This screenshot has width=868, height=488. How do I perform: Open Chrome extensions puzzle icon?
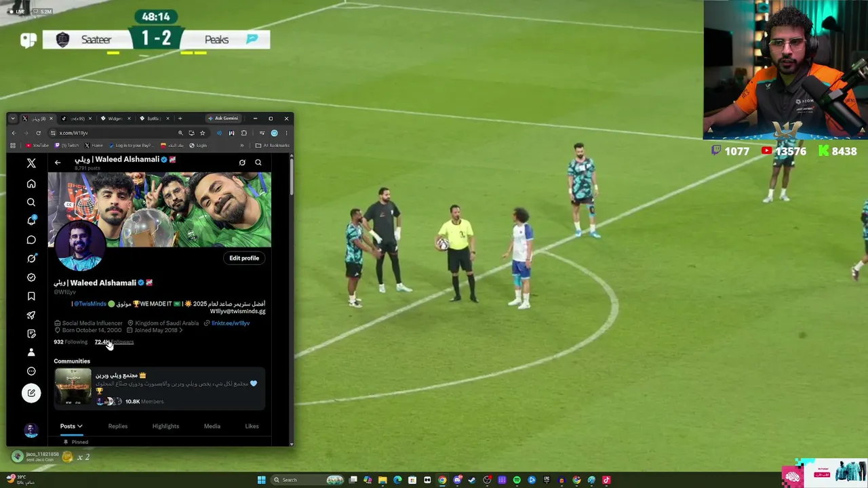coord(243,133)
